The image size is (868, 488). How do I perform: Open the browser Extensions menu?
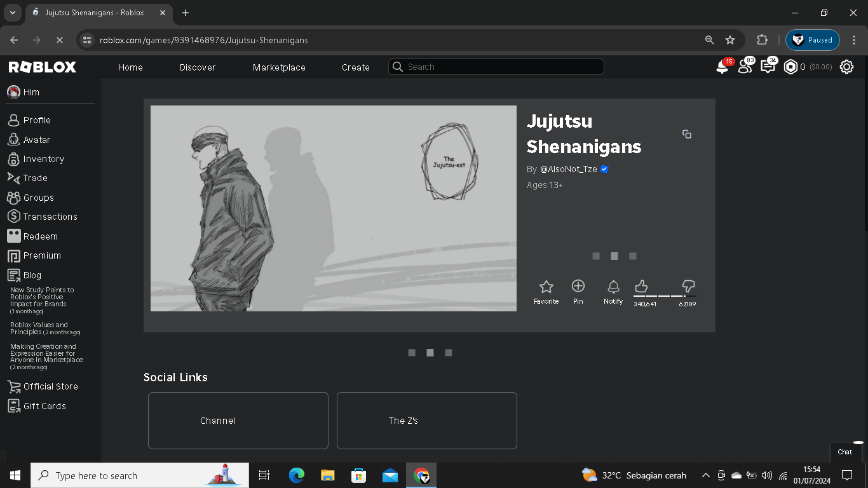[x=763, y=40]
